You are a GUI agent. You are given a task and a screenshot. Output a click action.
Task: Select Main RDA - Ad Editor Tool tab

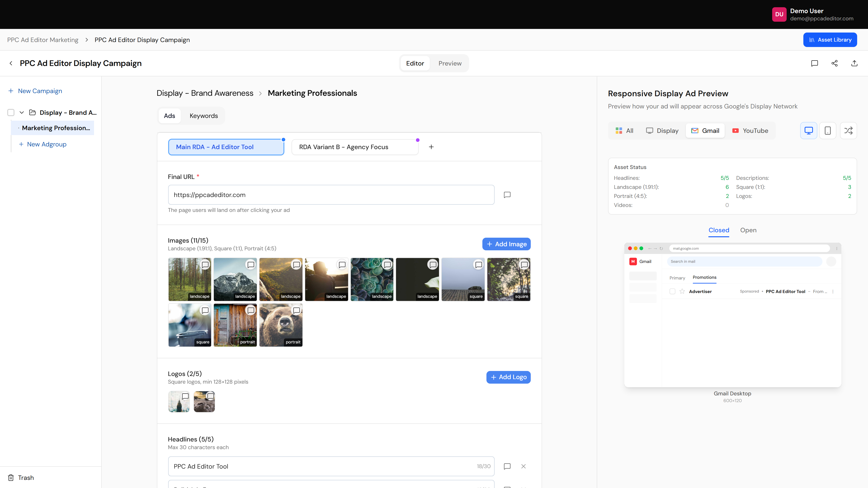226,147
